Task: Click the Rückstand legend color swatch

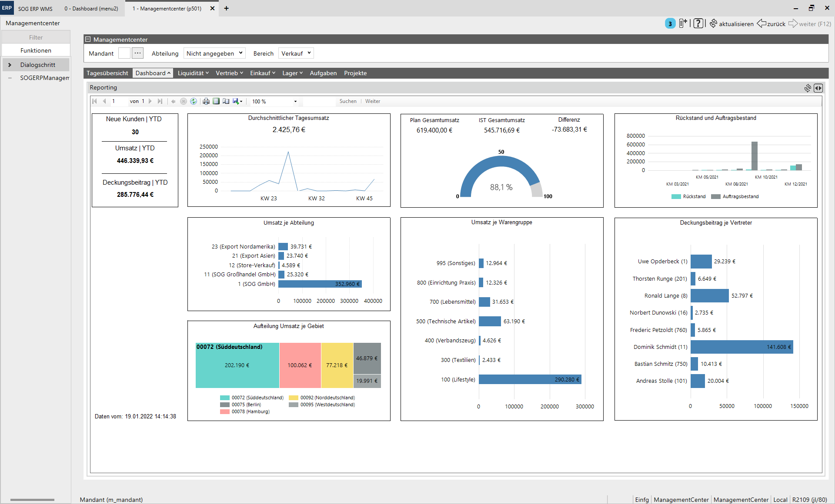Action: pyautogui.click(x=676, y=196)
